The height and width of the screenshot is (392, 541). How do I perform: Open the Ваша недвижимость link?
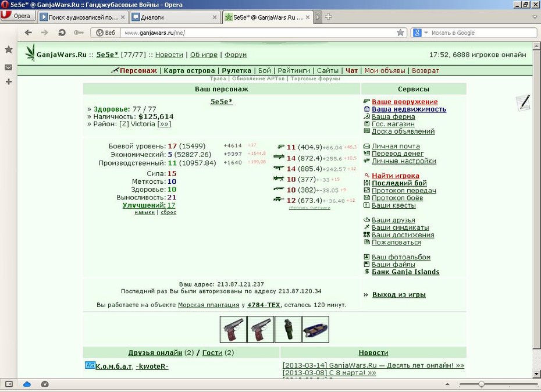coord(409,109)
